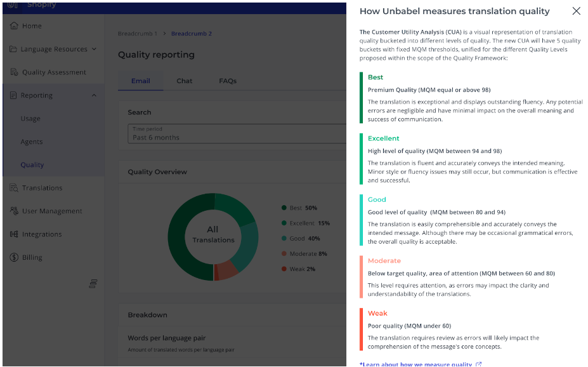This screenshot has width=588, height=367.
Task: Collapse the Reporting section chevron
Action: (94, 95)
